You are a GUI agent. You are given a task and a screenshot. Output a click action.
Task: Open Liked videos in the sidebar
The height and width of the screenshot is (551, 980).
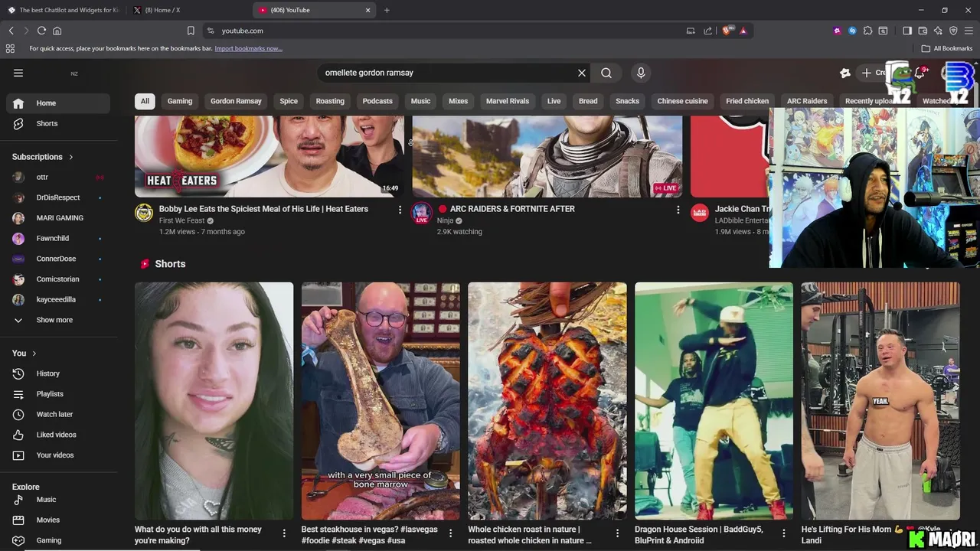coord(58,435)
